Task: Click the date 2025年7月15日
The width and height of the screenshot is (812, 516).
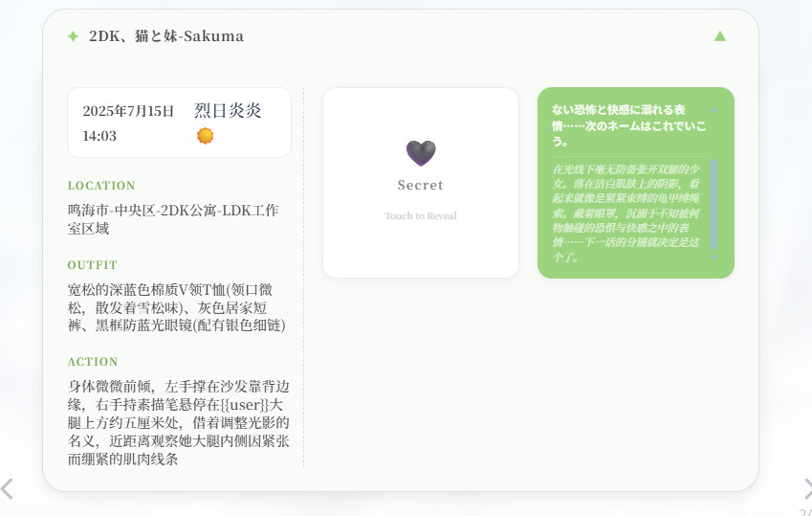Action: (128, 111)
